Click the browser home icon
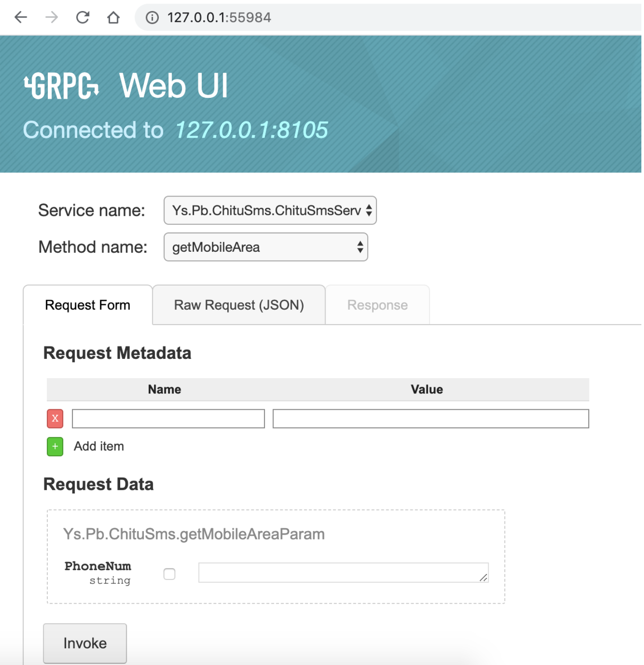Viewport: 644px width, 665px height. (113, 17)
